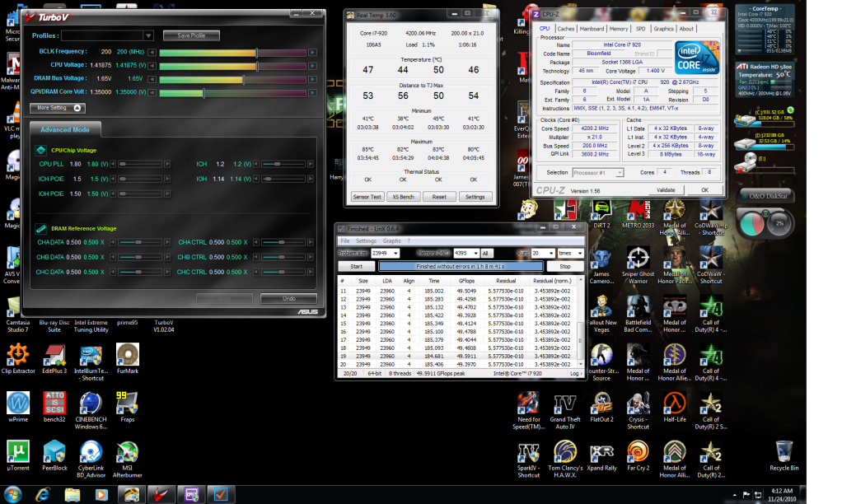
Task: Open the EditPlus 3 desktop icon
Action: pos(54,358)
